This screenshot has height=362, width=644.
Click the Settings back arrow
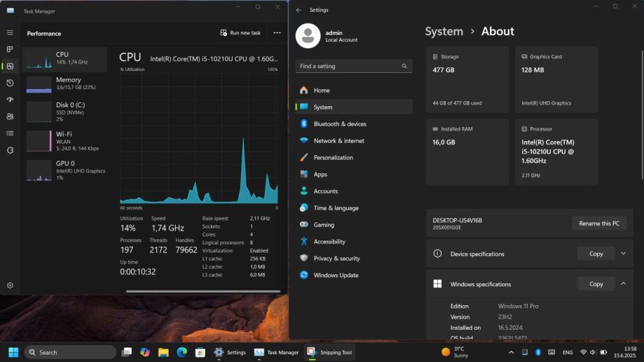coord(299,10)
